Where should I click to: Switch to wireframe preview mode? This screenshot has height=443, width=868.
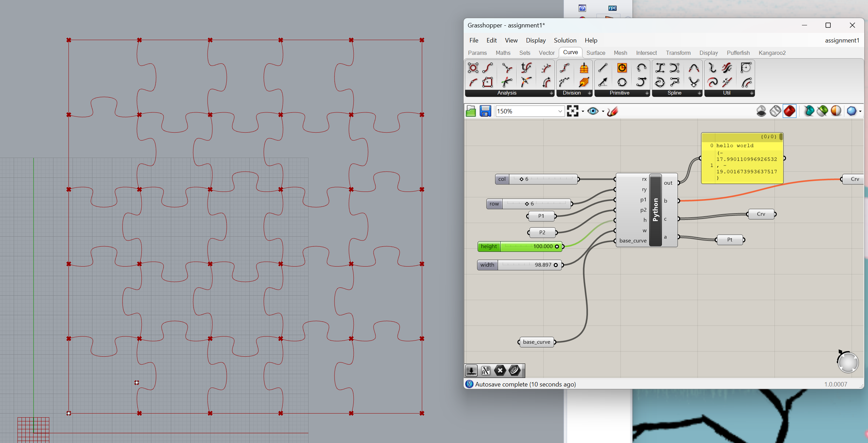[x=775, y=111]
